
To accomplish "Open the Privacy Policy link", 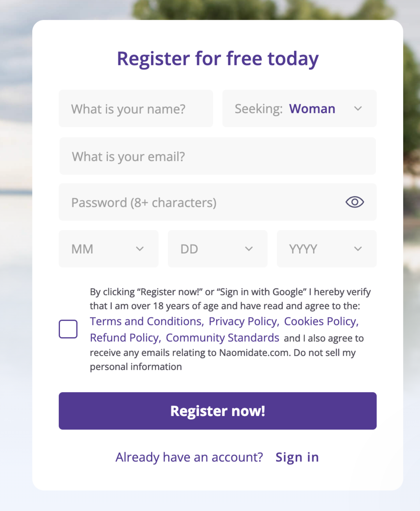I will pos(242,321).
